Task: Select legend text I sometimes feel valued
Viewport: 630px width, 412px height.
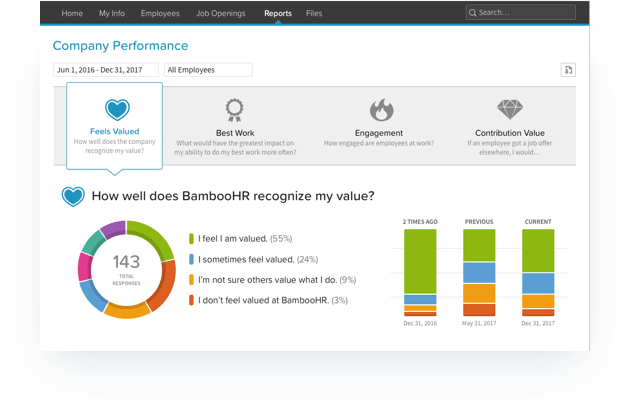Action: point(258,260)
